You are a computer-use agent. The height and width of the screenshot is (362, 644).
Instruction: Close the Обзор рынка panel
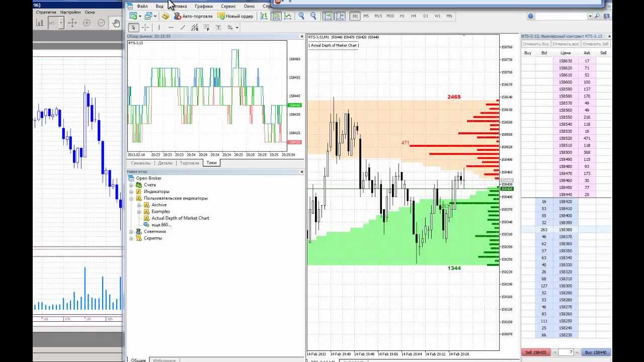point(302,36)
